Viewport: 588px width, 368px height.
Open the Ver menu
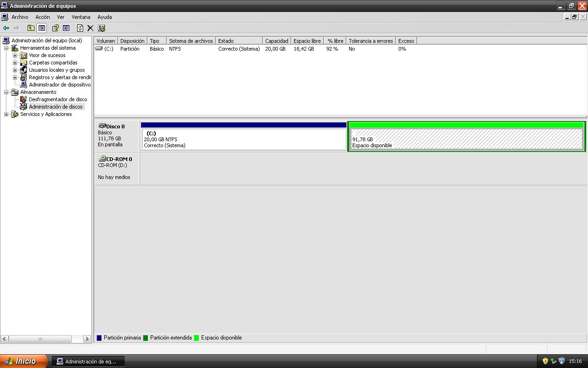(61, 17)
